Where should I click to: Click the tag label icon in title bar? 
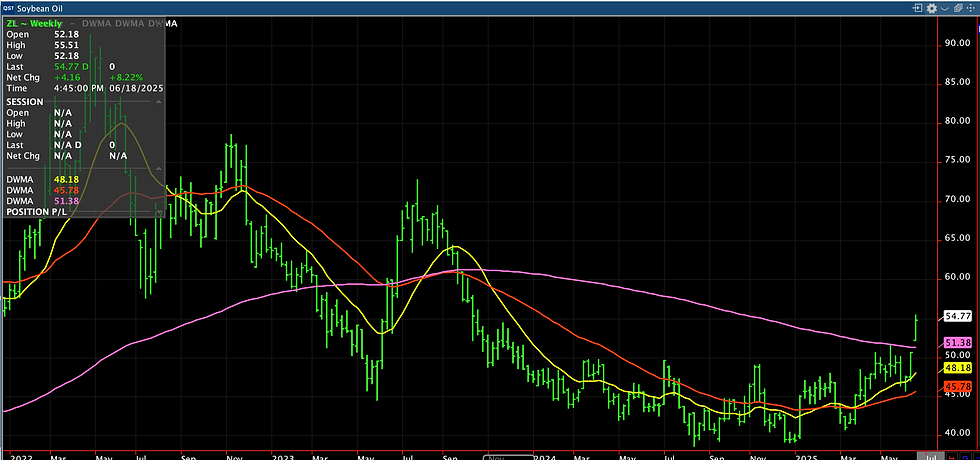coord(958,8)
